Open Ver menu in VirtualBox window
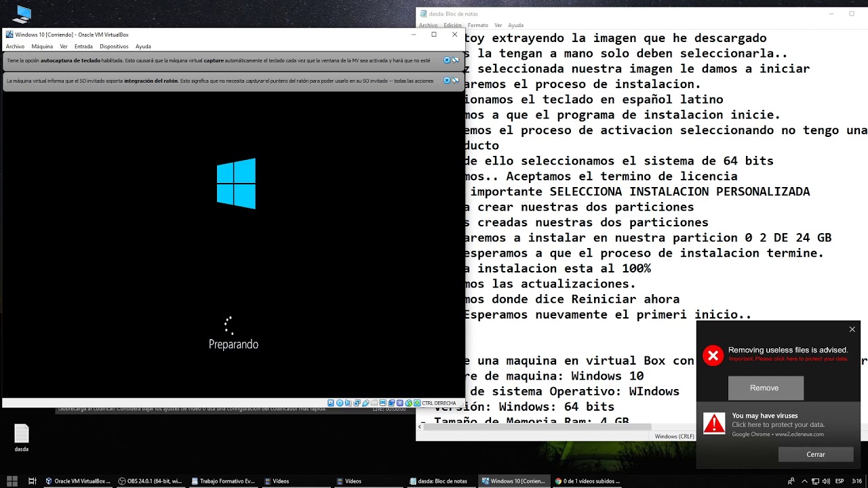This screenshot has width=868, height=488. tap(64, 47)
